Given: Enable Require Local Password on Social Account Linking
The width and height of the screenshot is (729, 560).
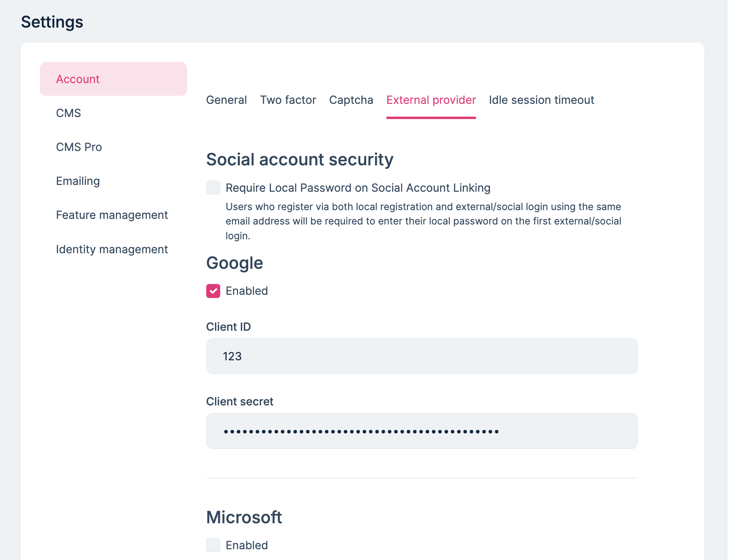Looking at the screenshot, I should coord(213,187).
